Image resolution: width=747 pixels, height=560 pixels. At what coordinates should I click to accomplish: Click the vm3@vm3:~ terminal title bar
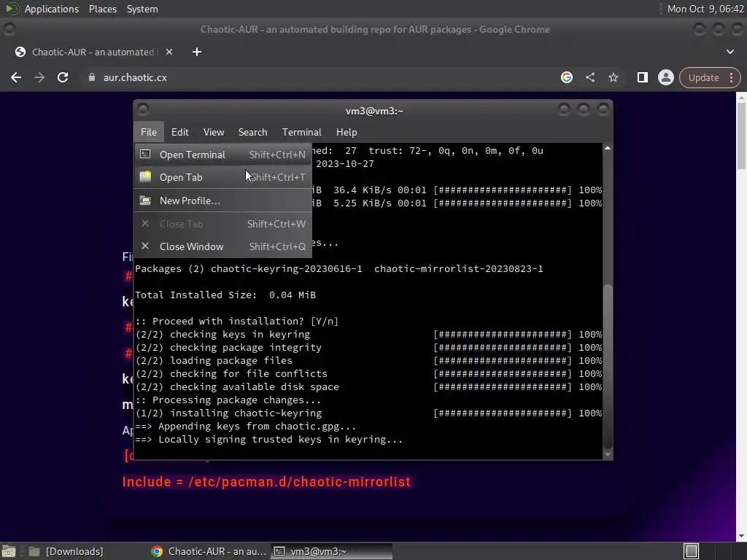374,111
